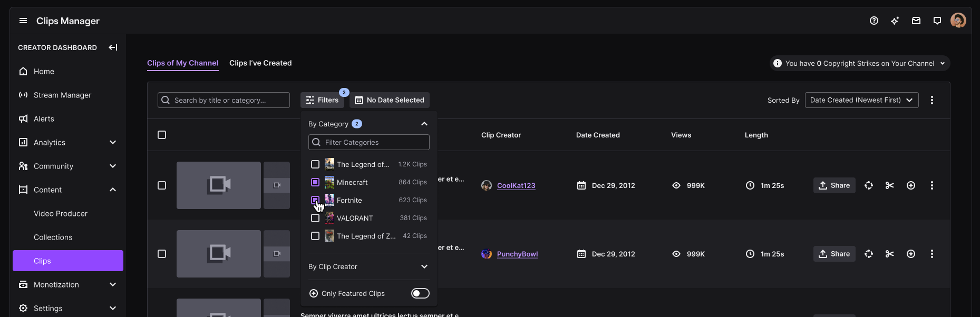Collapse the Creator Dashboard sidebar
The height and width of the screenshot is (317, 980).
113,47
